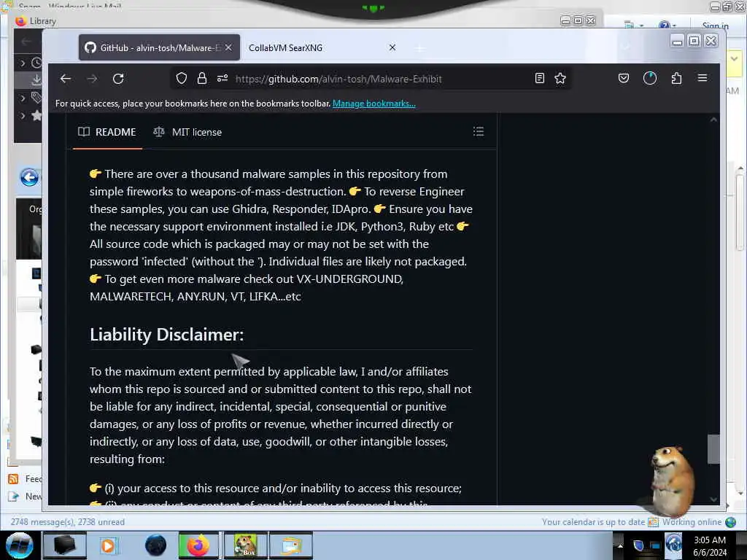Click the Liability Disclaimer heading
Viewport: 747px width, 560px height.
[167, 334]
